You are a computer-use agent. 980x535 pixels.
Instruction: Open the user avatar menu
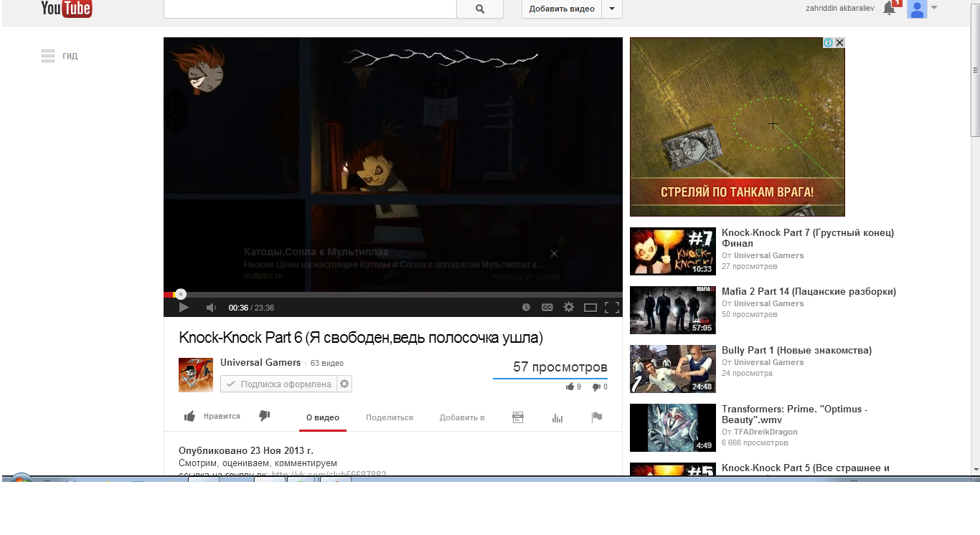click(917, 9)
